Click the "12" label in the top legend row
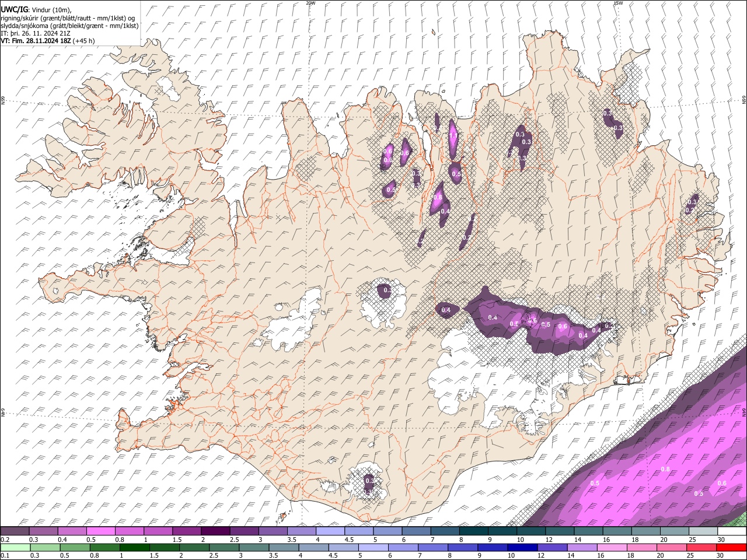The height and width of the screenshot is (560, 747). click(x=549, y=540)
